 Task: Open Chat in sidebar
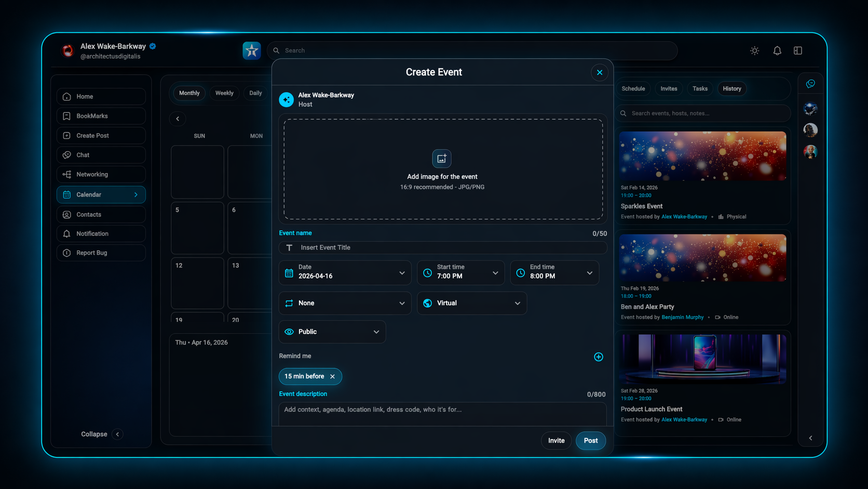tap(101, 155)
